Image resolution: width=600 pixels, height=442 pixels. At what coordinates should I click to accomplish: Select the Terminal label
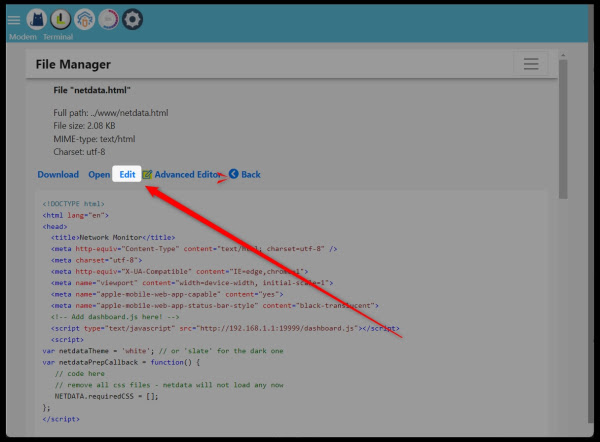pos(58,37)
